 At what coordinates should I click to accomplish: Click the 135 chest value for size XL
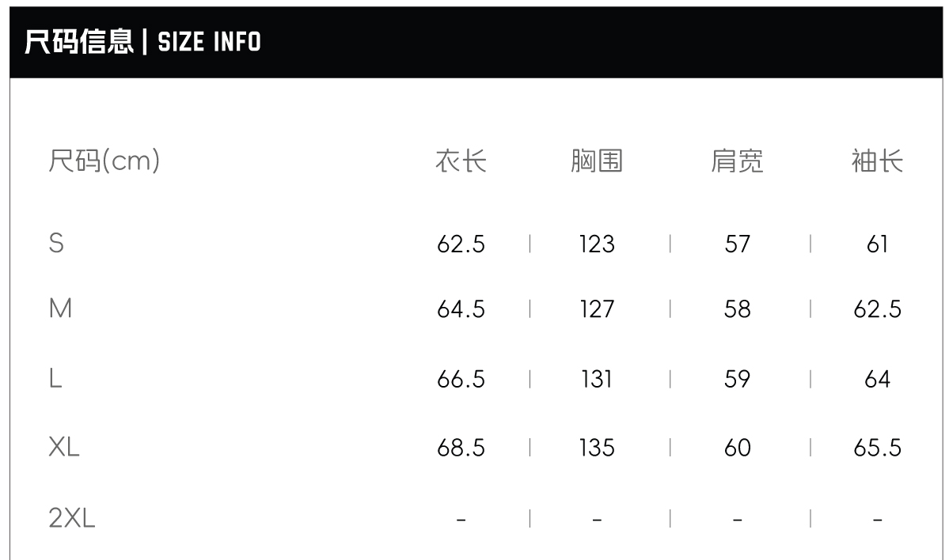(597, 448)
